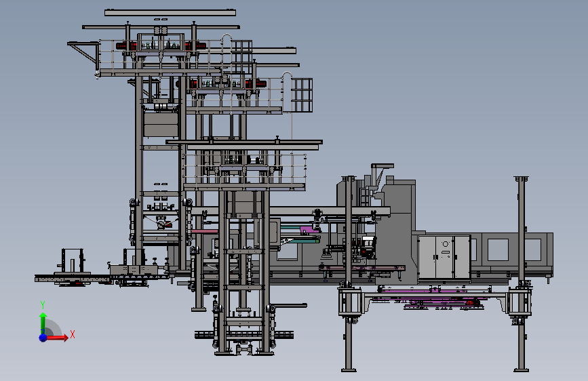Click the blue Z axis ball of triad
This screenshot has height=381, width=588.
click(43, 338)
